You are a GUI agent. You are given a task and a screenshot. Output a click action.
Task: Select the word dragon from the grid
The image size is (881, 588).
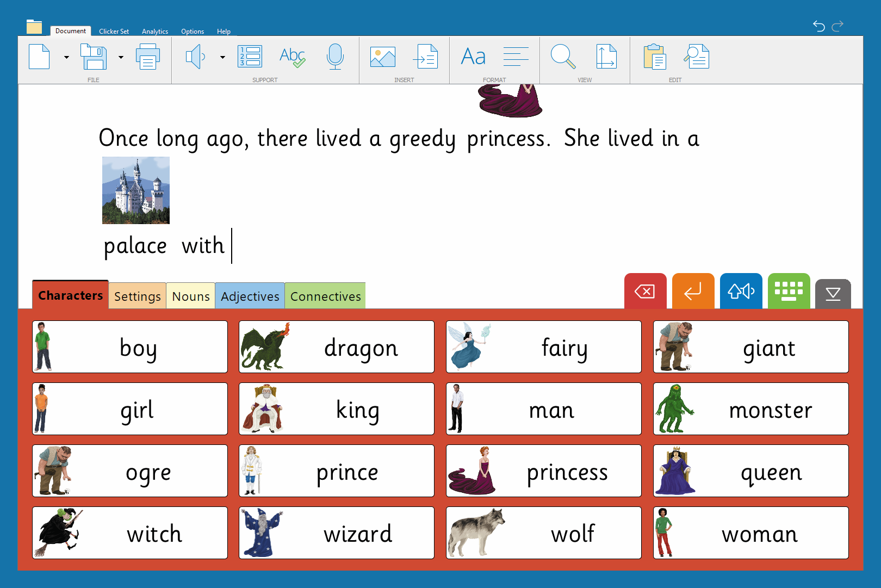point(336,347)
